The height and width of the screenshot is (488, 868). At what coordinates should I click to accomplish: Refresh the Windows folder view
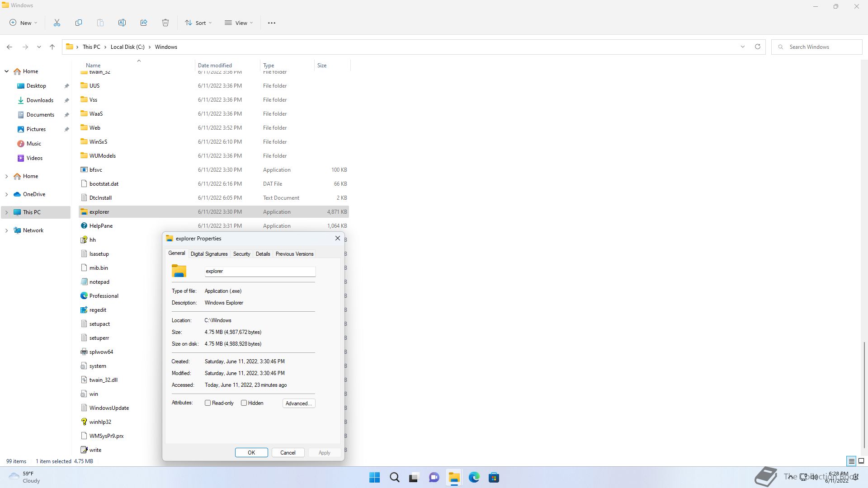point(758,47)
